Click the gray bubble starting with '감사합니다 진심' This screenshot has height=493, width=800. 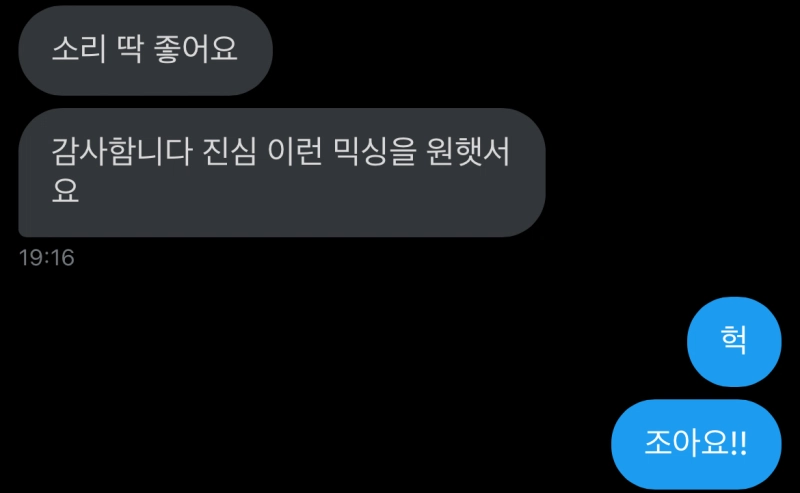click(282, 172)
